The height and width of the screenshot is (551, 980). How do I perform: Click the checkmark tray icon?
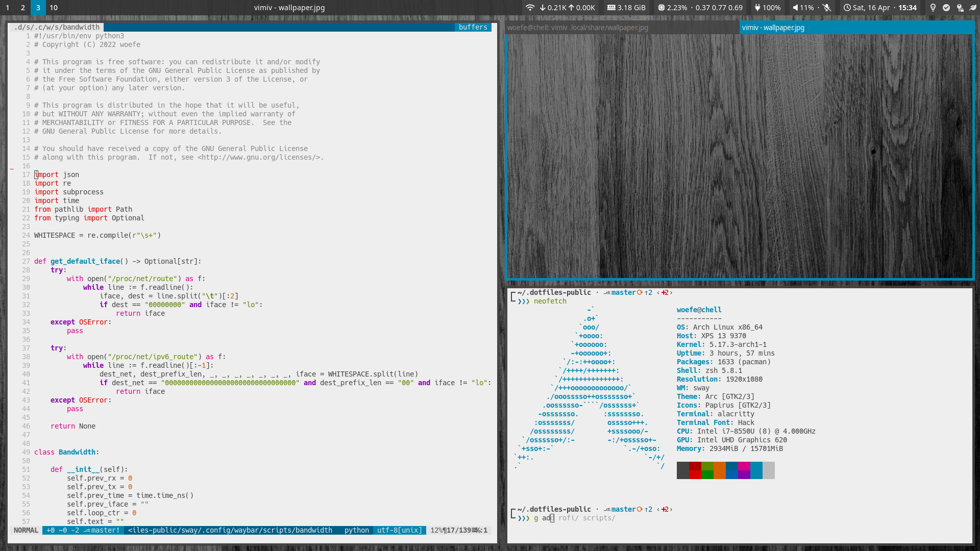click(x=946, y=8)
